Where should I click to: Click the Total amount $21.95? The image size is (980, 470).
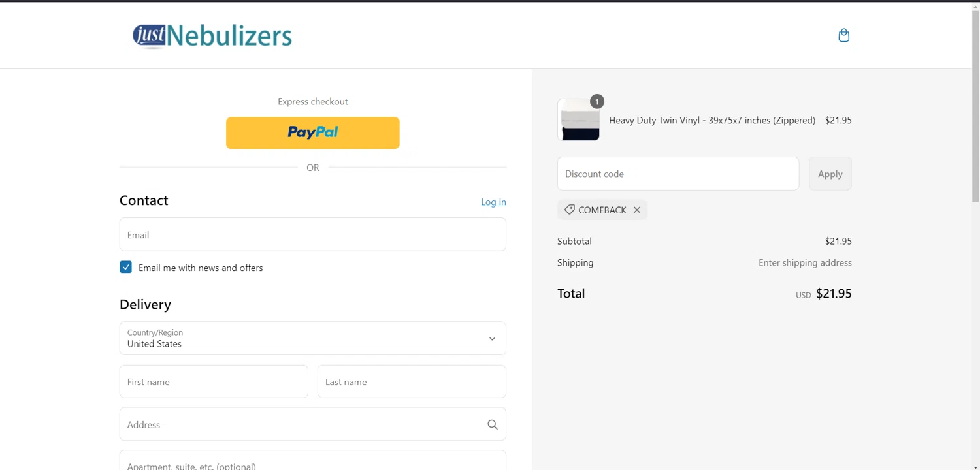coord(834,294)
